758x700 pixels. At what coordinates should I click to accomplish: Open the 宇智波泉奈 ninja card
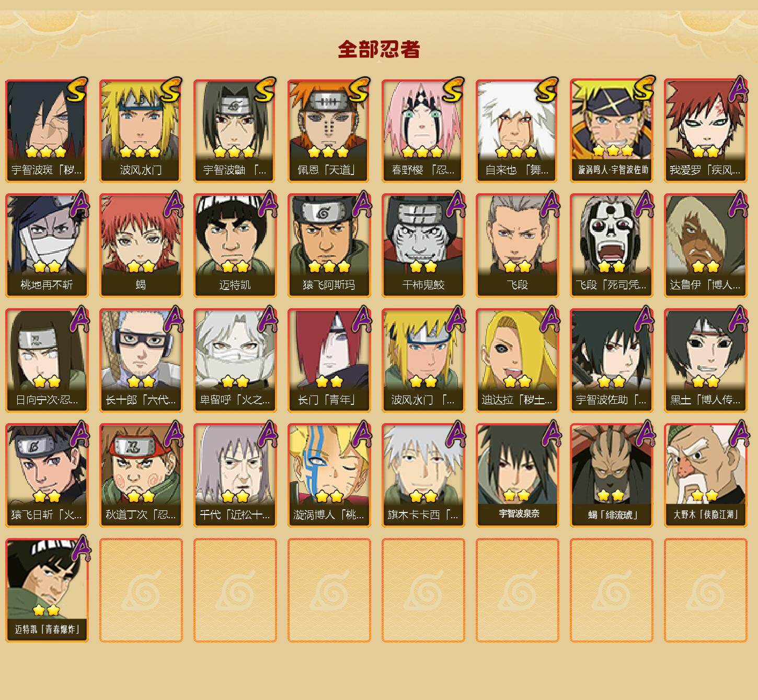coord(518,475)
